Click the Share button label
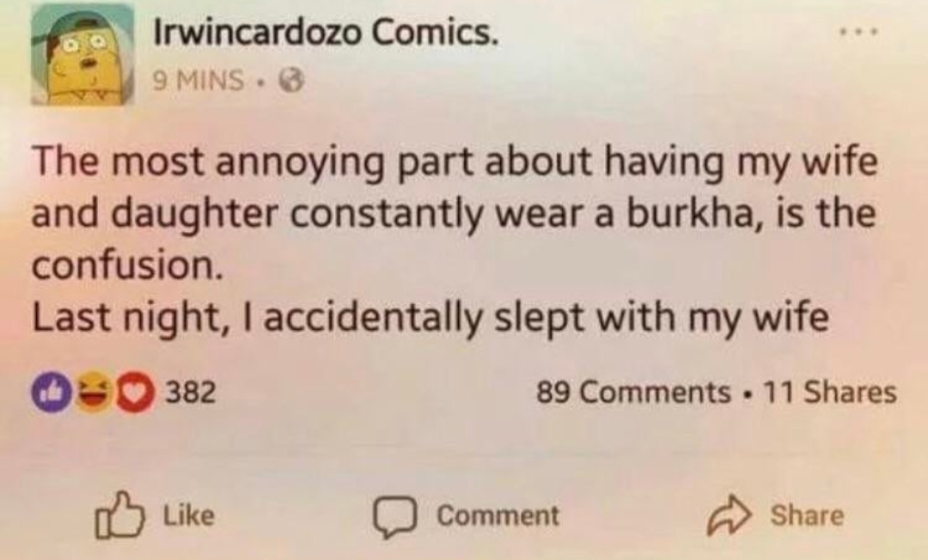928x560 pixels. (x=807, y=514)
